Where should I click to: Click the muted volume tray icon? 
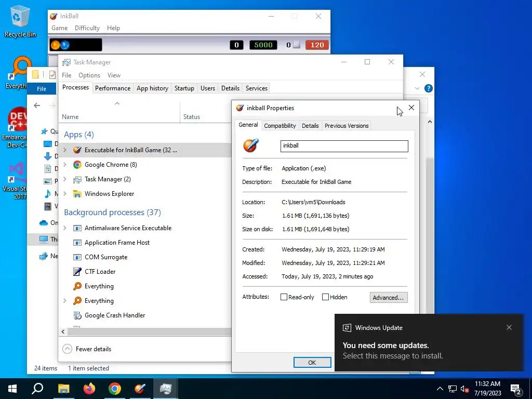[464, 389]
